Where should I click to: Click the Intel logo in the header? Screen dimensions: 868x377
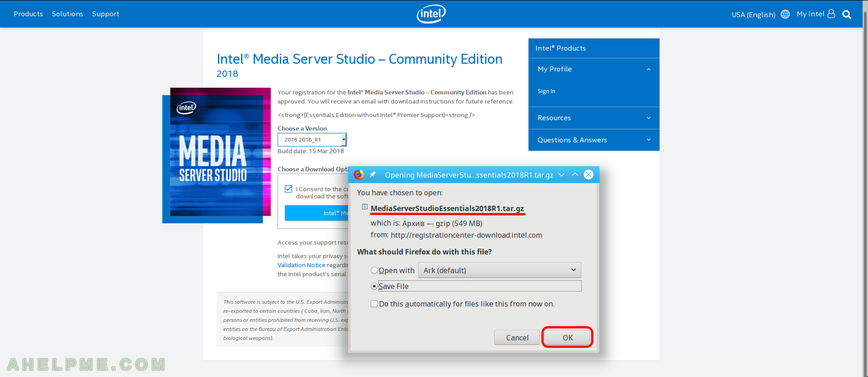(431, 14)
